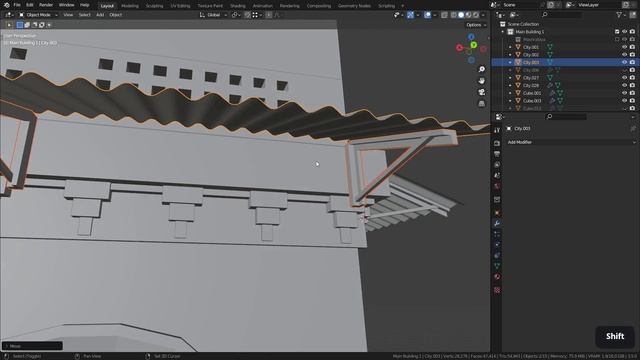Toggle Main Building 1 collection exclude checkbox

pos(617,31)
